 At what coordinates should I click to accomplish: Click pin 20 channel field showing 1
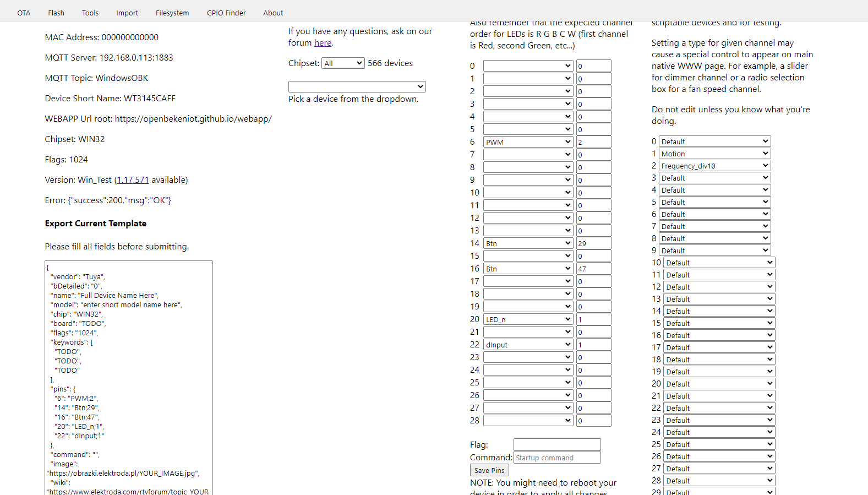pos(593,319)
